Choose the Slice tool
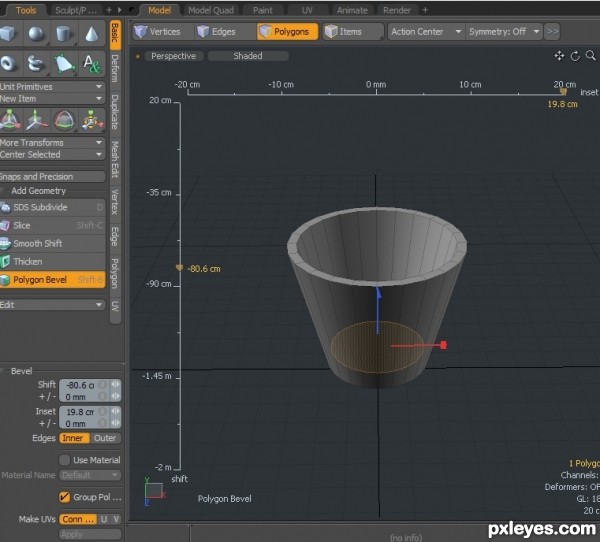Image resolution: width=600 pixels, height=542 pixels. tap(52, 225)
